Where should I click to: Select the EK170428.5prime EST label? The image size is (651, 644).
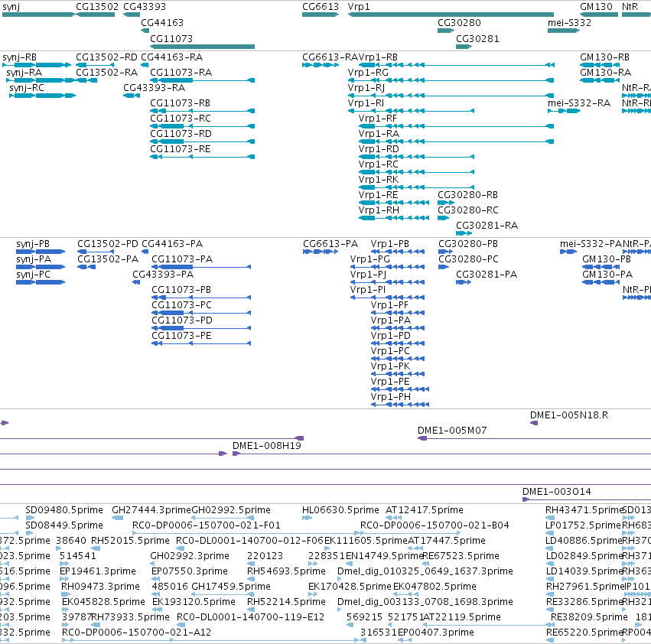click(350, 587)
